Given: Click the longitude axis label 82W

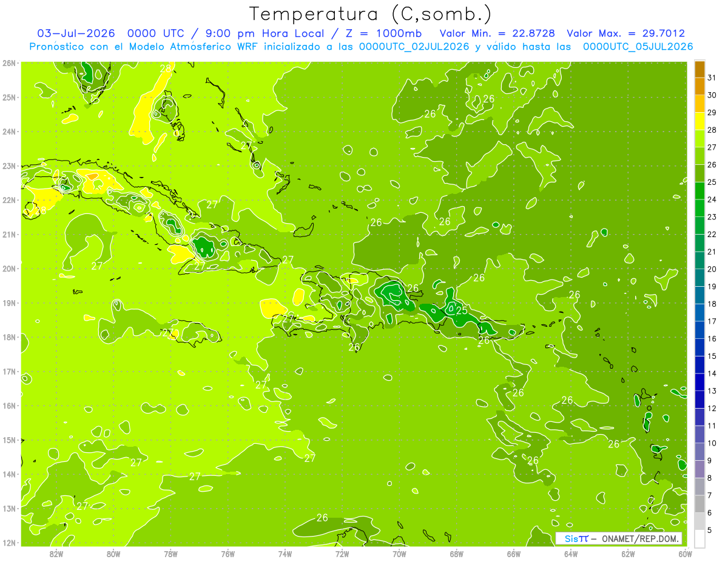Looking at the screenshot, I should coord(56,554).
